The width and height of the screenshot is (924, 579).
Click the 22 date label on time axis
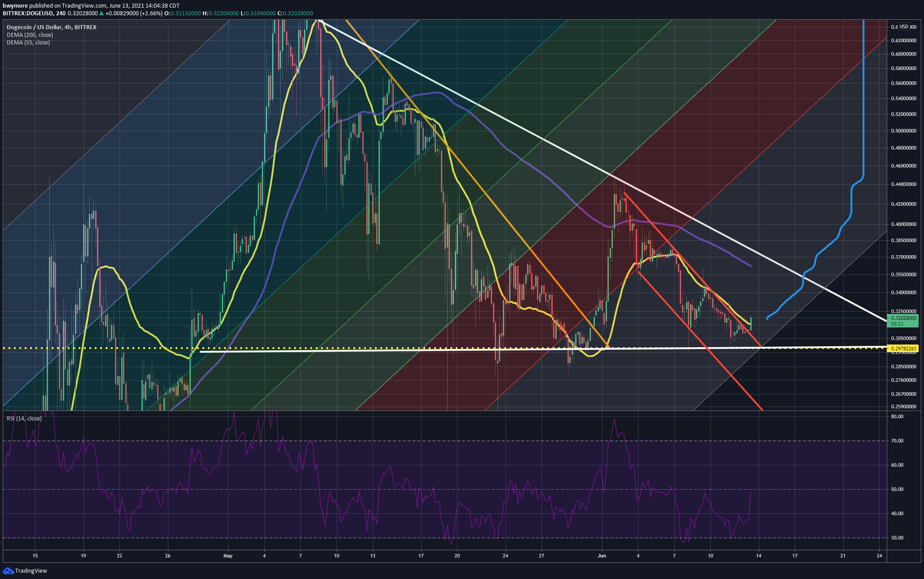click(x=119, y=556)
